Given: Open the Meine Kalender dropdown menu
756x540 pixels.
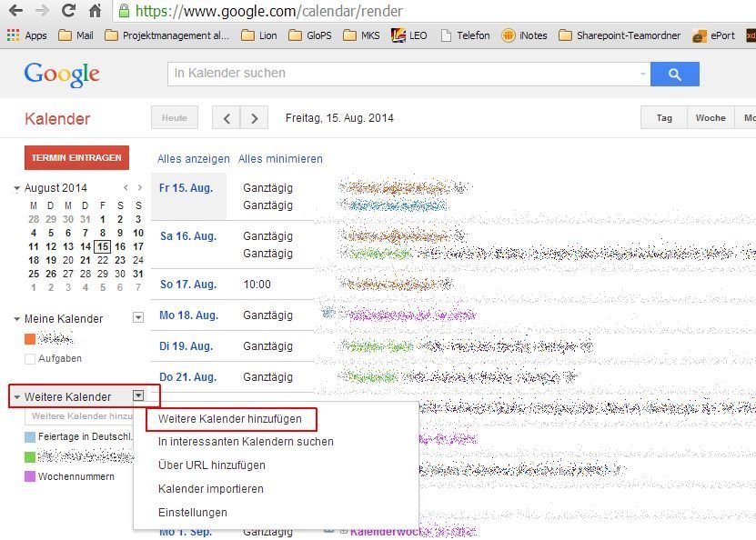Looking at the screenshot, I should tap(138, 317).
